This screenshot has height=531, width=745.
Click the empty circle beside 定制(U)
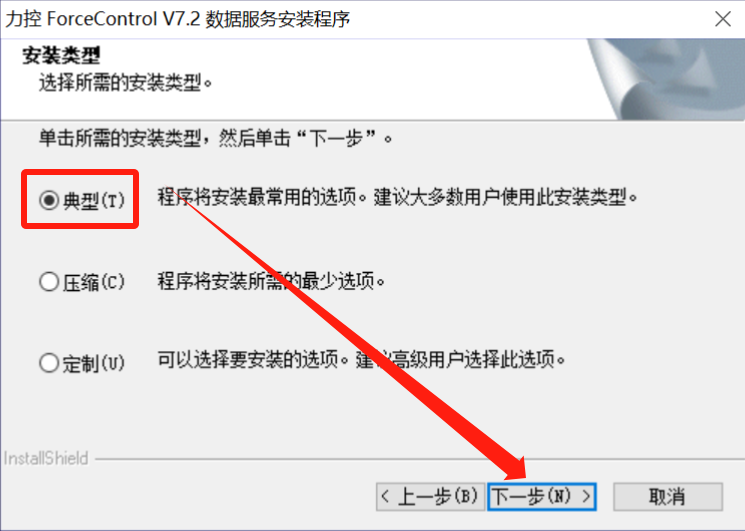[x=49, y=363]
